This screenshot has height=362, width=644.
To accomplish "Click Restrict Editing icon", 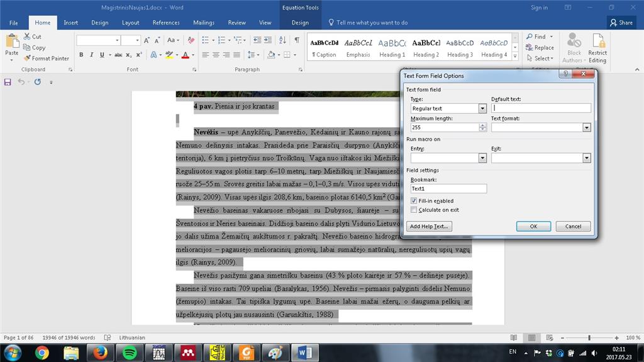I will [x=597, y=48].
